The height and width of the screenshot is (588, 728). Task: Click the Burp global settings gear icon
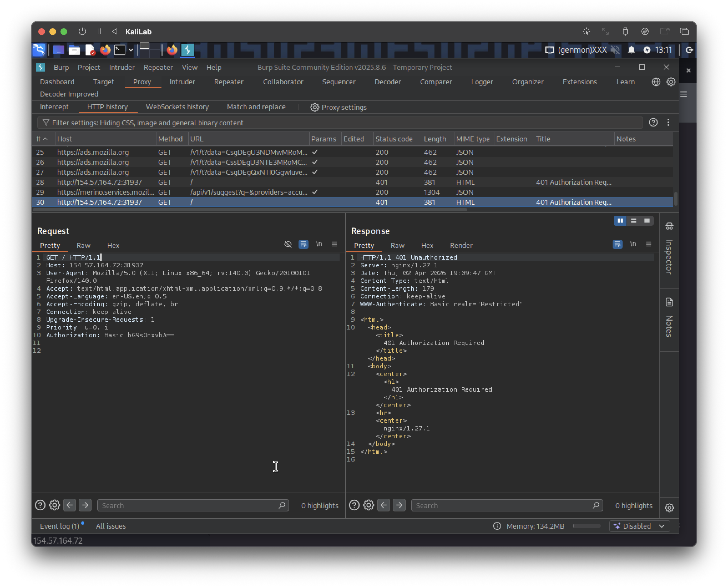(x=671, y=82)
